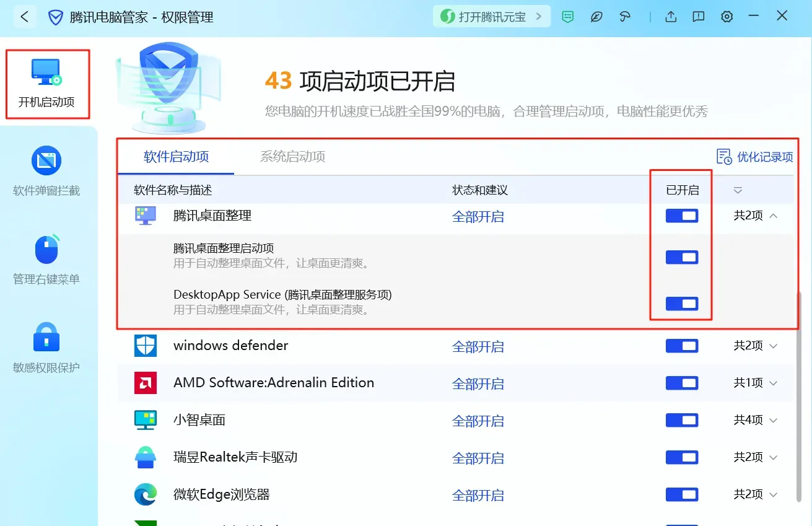The image size is (812, 526).
Task: Minimize the 权限管理 window
Action: point(754,16)
